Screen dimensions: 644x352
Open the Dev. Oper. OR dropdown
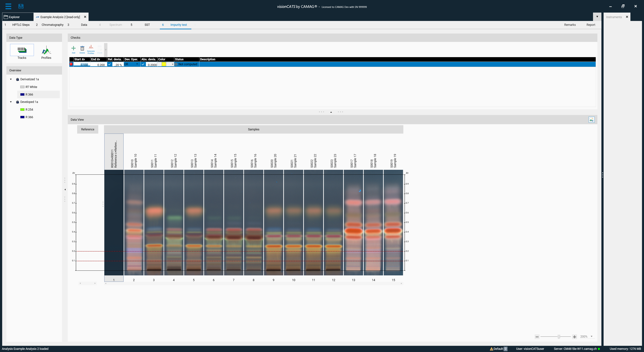tap(137, 64)
